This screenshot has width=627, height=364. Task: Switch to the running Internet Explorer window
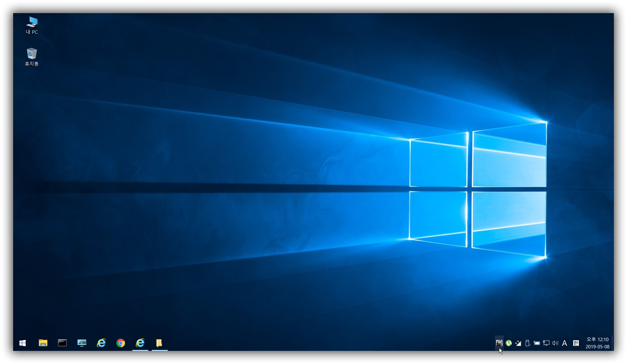coord(140,343)
